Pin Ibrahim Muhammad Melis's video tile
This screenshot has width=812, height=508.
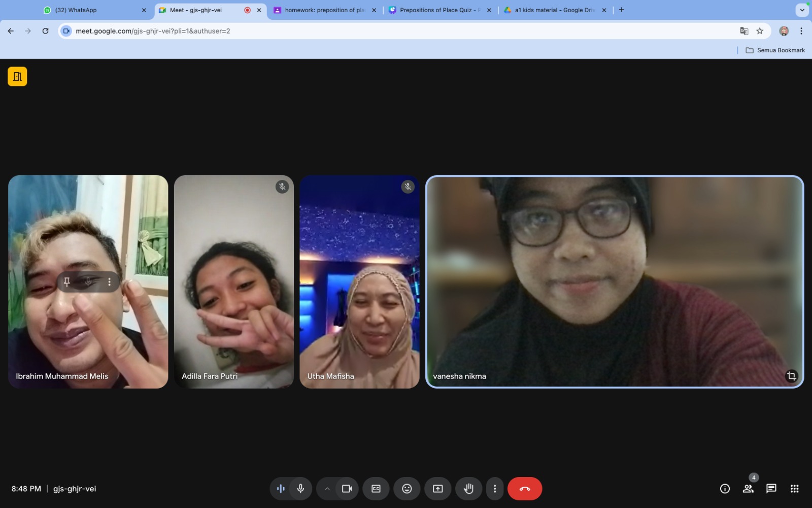tap(66, 282)
